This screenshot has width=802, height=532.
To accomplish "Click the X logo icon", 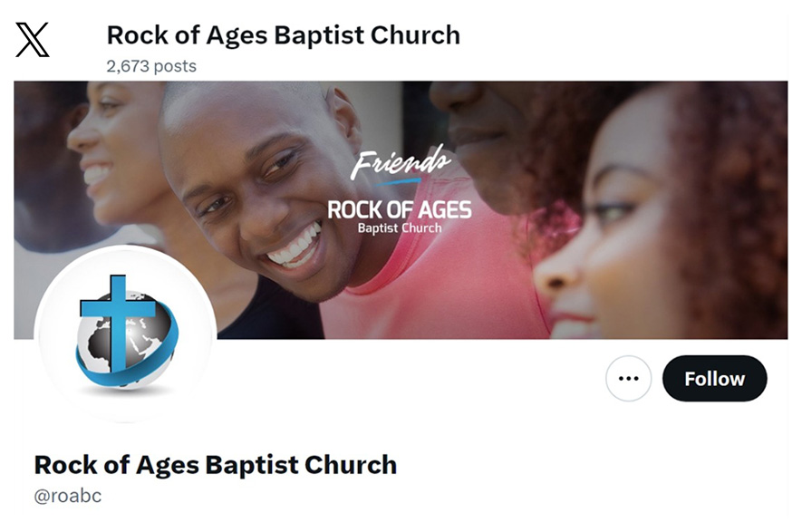I will click(x=33, y=39).
